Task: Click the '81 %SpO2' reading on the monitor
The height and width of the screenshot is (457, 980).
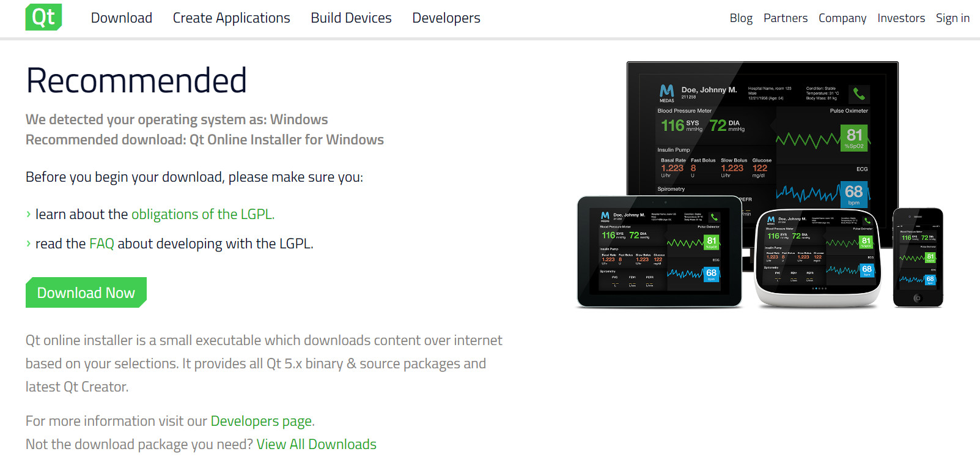Action: coord(854,138)
